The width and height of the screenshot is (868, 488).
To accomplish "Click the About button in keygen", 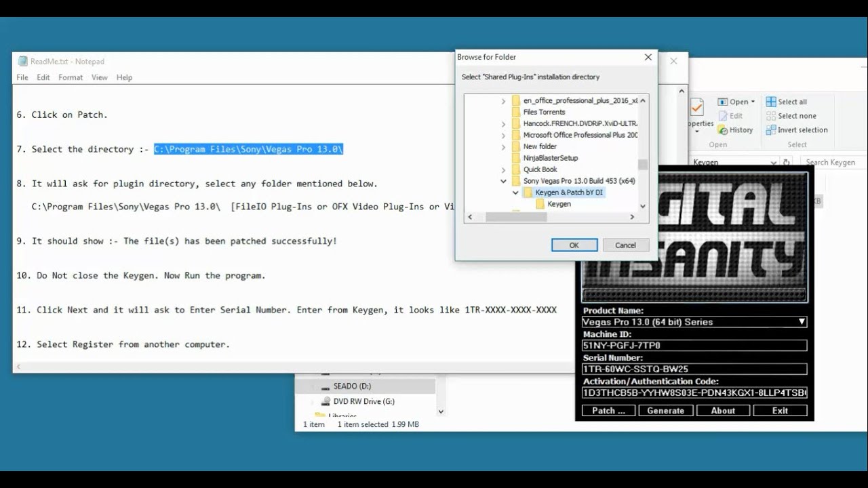I will tap(723, 411).
